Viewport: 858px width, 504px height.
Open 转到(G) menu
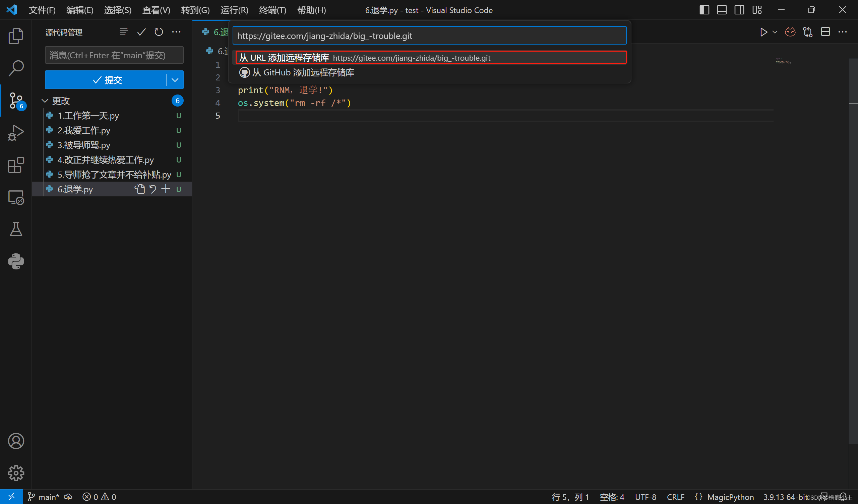(195, 10)
